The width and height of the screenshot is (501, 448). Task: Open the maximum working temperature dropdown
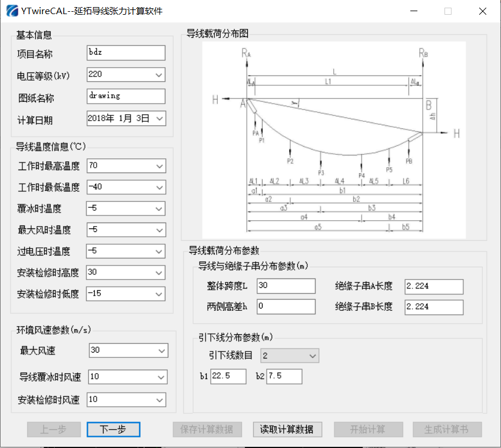[159, 167]
